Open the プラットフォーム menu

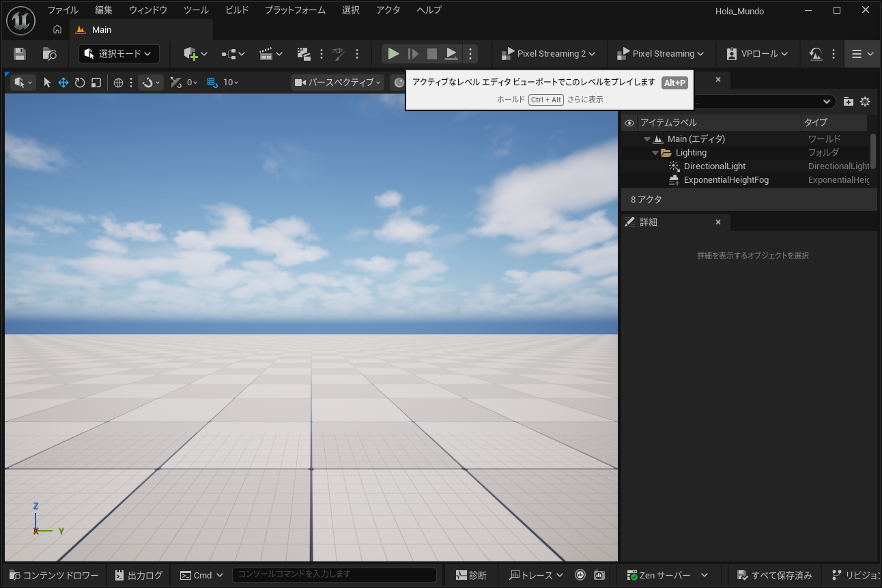[x=295, y=10]
